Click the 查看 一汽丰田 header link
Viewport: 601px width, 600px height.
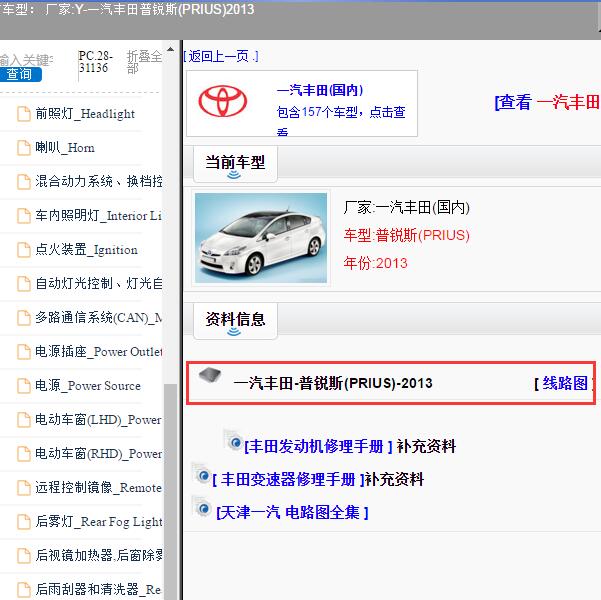point(547,102)
